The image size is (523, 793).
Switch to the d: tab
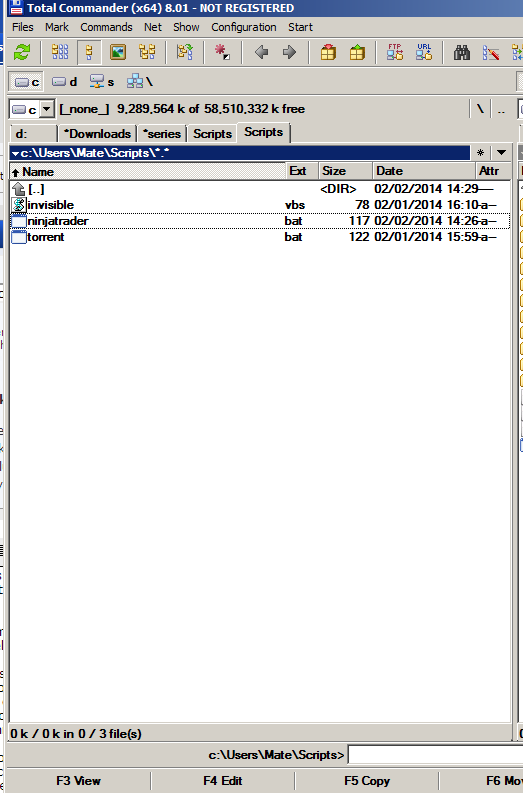pyautogui.click(x=33, y=134)
